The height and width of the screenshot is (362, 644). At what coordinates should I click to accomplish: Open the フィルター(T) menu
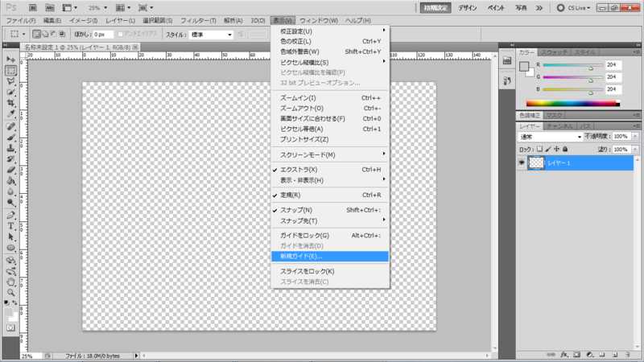[x=198, y=21]
